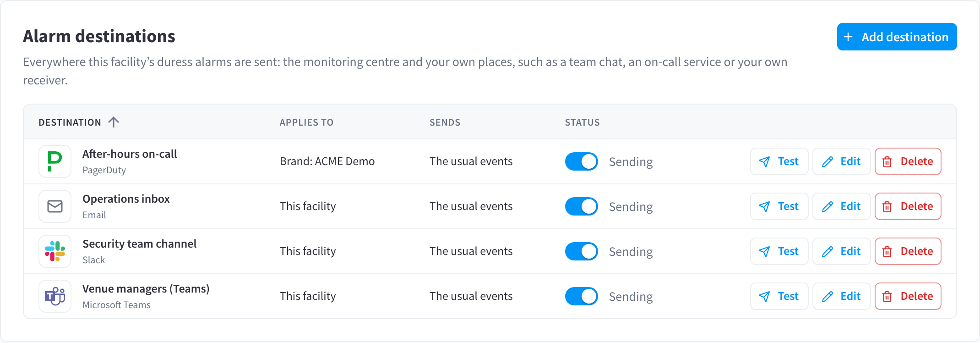This screenshot has width=980, height=343.
Task: Select the 'Security team channel' name
Action: (x=139, y=244)
